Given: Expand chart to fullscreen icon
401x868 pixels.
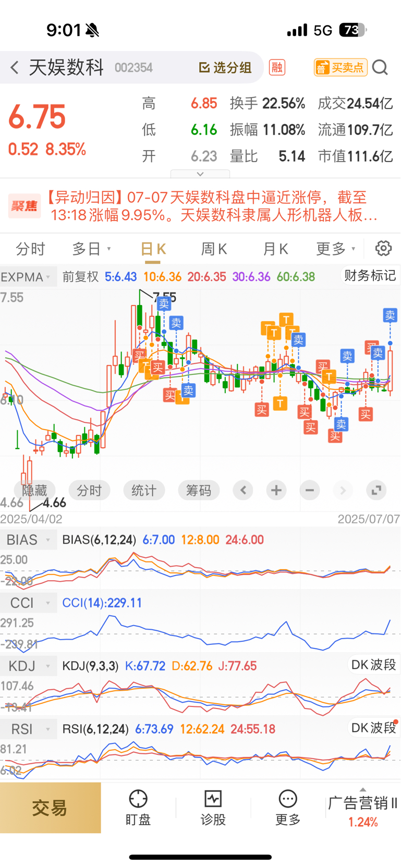Looking at the screenshot, I should (x=376, y=490).
